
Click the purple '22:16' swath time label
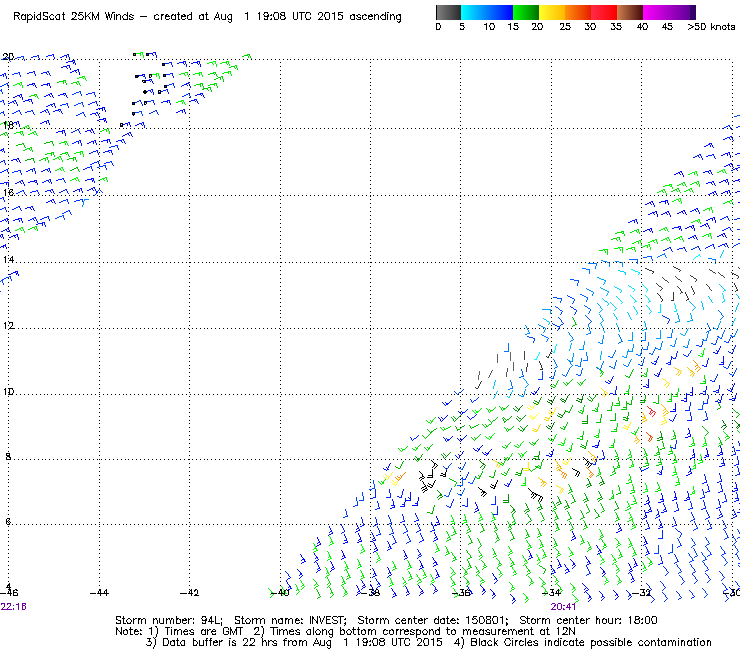click(14, 607)
